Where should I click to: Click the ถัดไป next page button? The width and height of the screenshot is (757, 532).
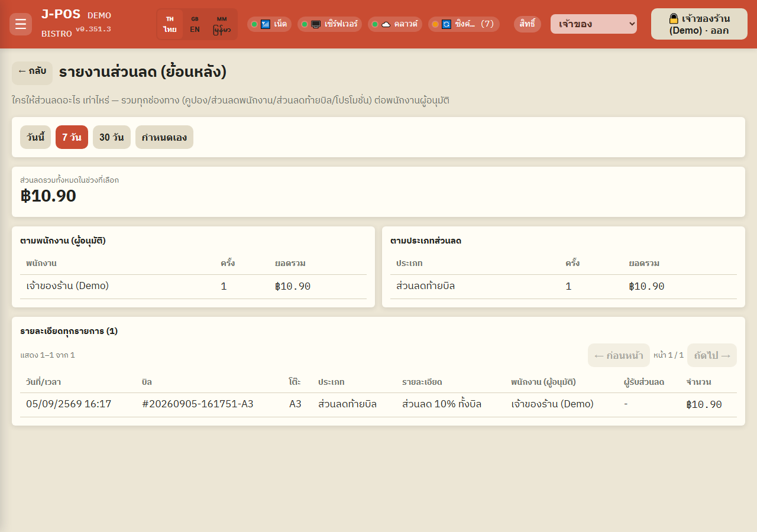click(712, 355)
